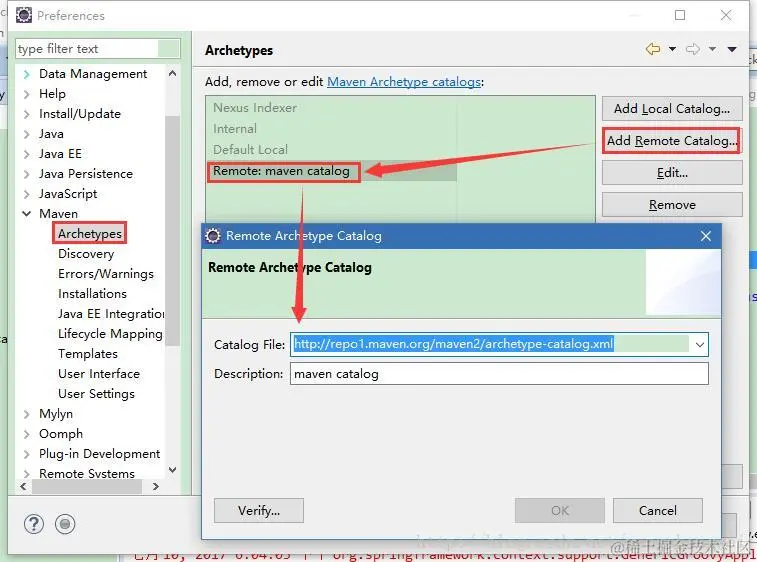This screenshot has width=757, height=562.
Task: Open the Catalog File dropdown arrow
Action: (700, 344)
